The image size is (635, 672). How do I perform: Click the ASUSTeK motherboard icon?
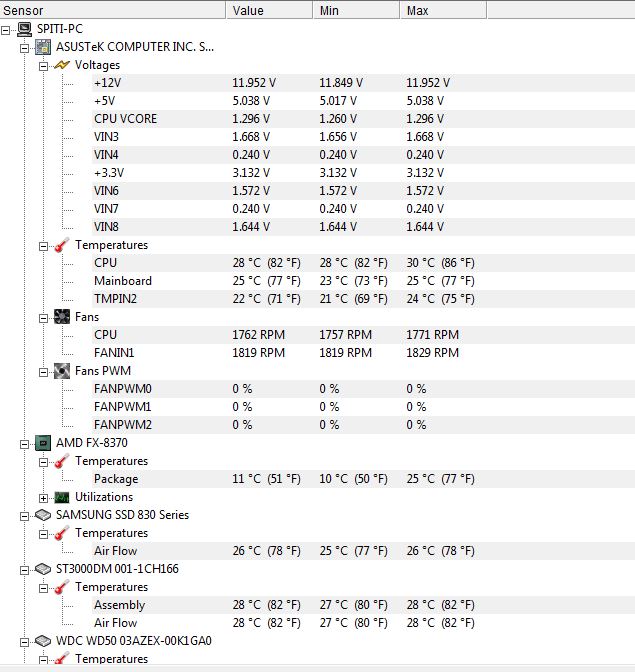pyautogui.click(x=43, y=47)
